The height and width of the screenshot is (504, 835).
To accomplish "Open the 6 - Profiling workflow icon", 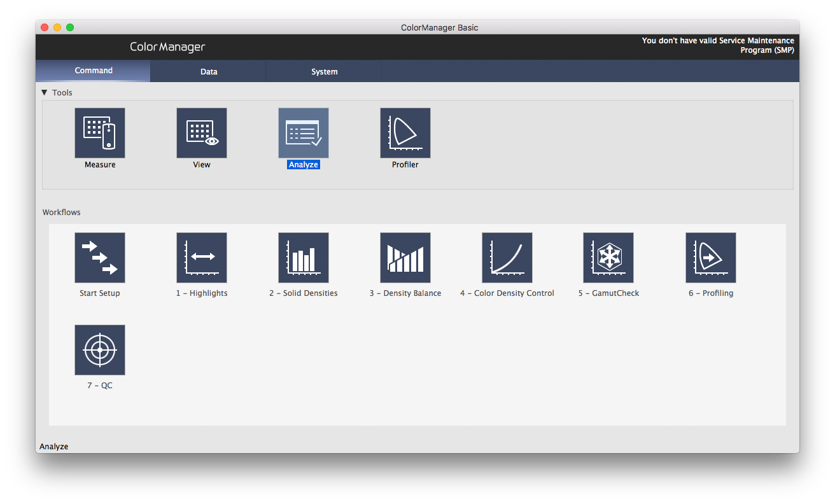I will pos(711,258).
